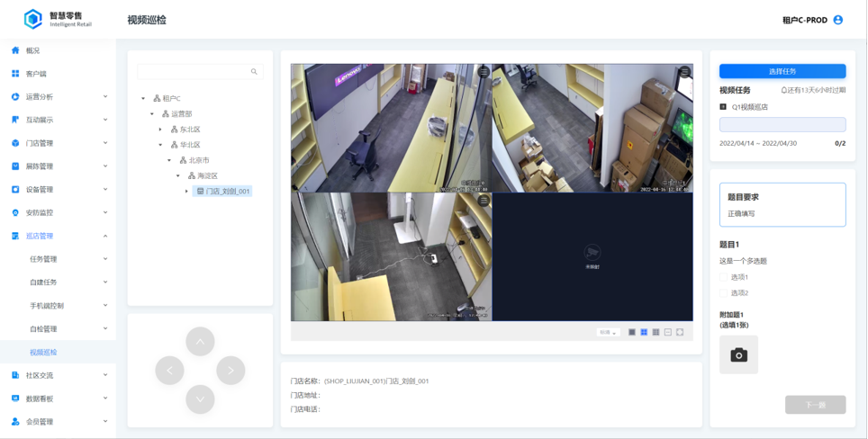Image resolution: width=868 pixels, height=439 pixels.
Task: Select the bottom-left floor camera feed
Action: [392, 256]
